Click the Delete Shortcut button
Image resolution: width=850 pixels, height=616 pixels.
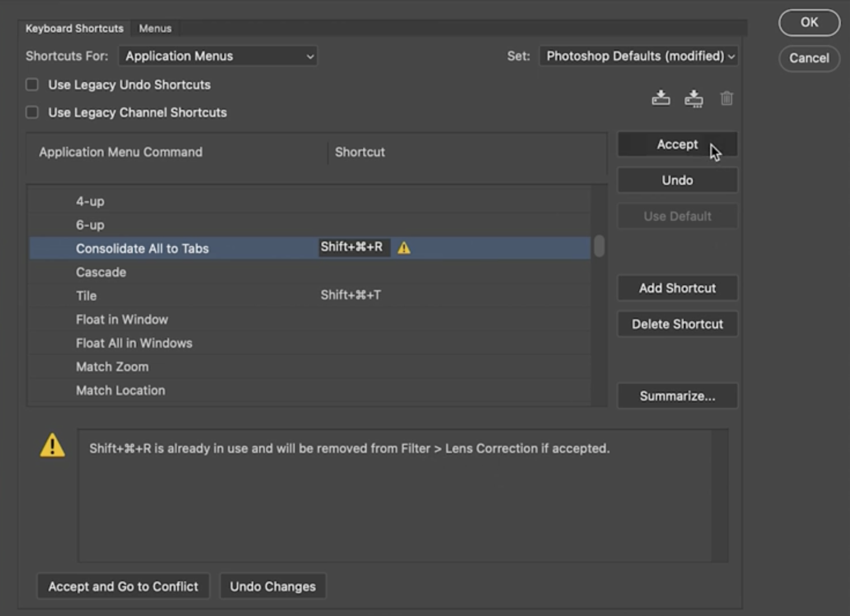[x=677, y=324]
